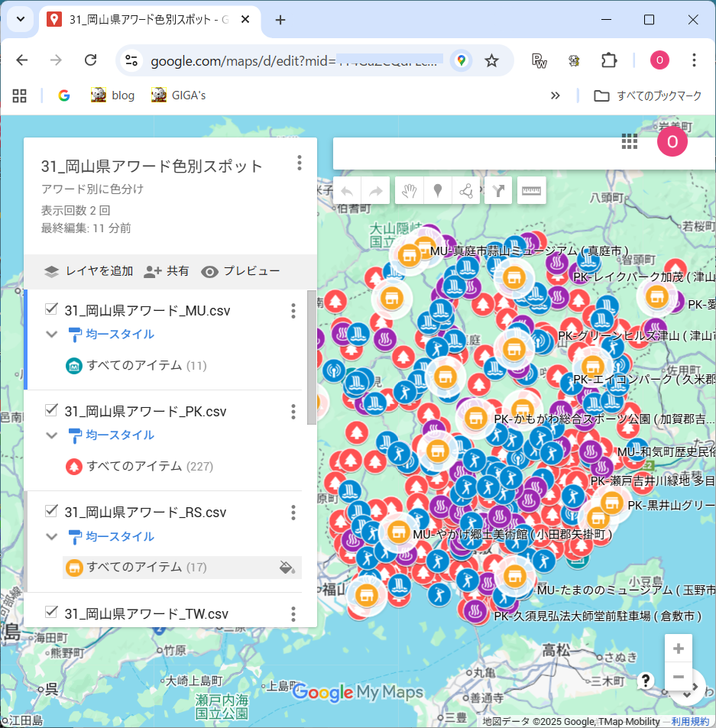716x728 pixels.
Task: Collapse the MU.csv layer chevron
Action: pyautogui.click(x=52, y=335)
